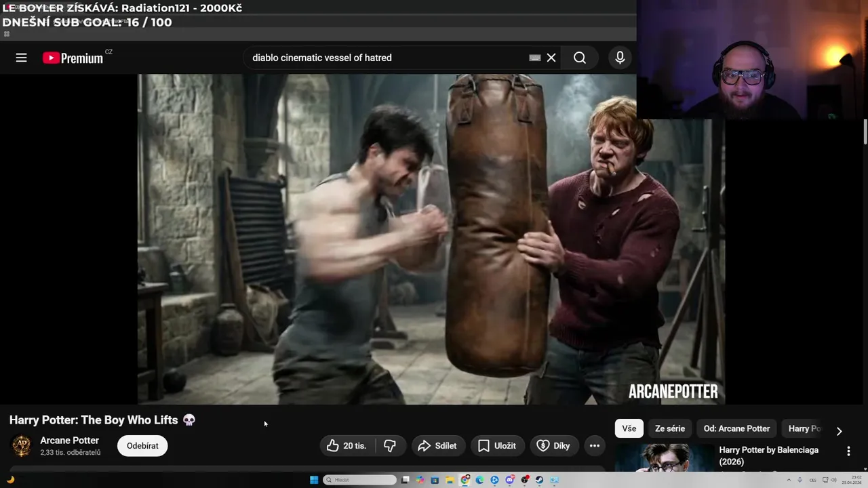
Task: Open the Harry Potter by Balenciaga video thumbnail
Action: pyautogui.click(x=665, y=457)
